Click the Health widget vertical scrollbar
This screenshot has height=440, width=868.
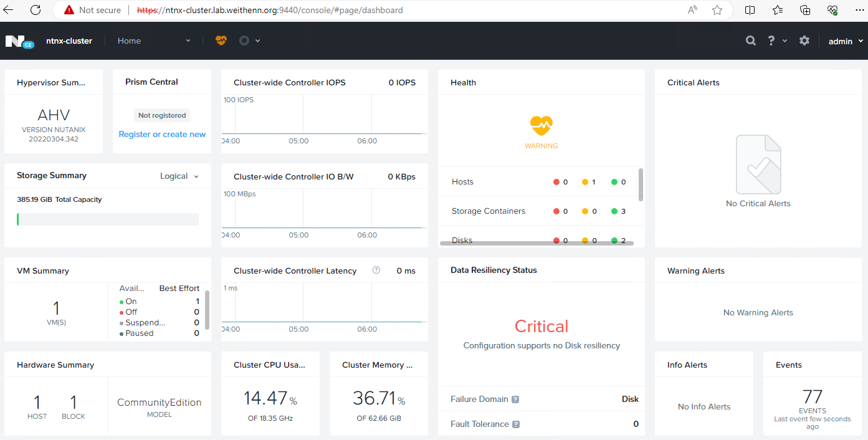641,184
